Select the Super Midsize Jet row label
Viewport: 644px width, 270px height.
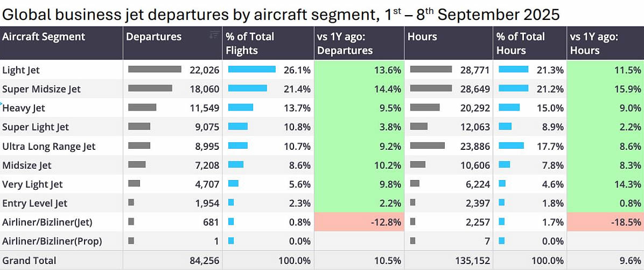(41, 89)
